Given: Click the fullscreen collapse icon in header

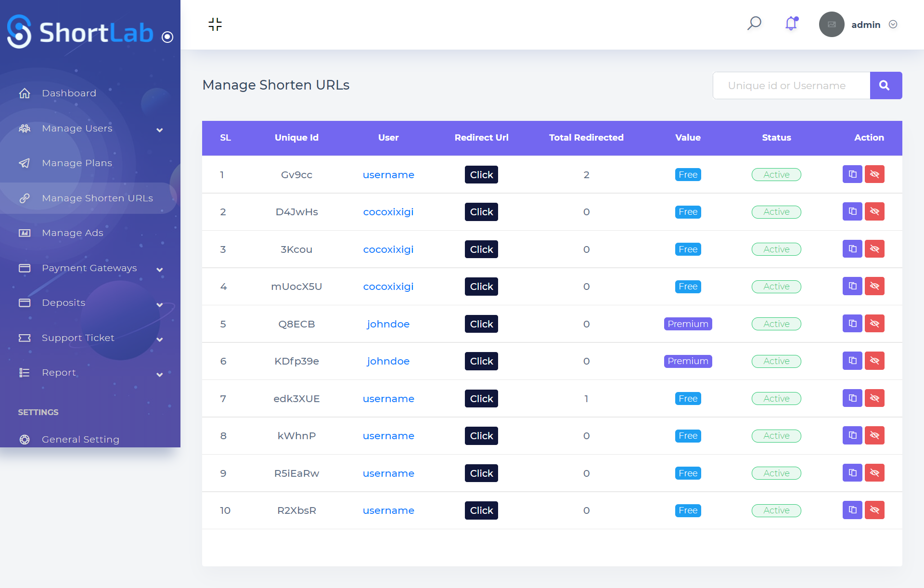Looking at the screenshot, I should coord(215,24).
